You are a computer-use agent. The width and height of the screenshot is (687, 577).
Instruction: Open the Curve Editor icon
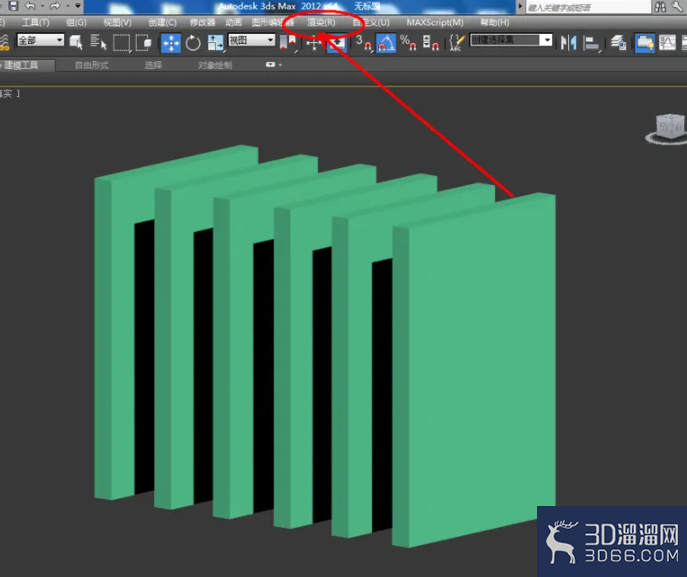(667, 43)
